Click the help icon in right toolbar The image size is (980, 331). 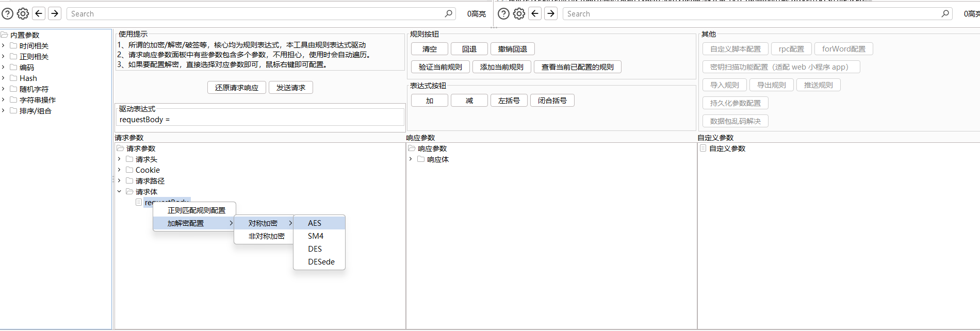pos(503,14)
